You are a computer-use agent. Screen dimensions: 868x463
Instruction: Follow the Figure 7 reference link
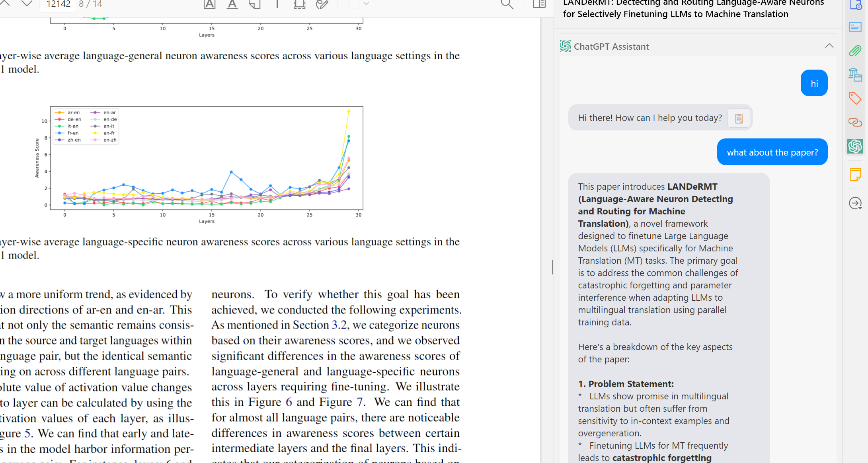tap(360, 402)
